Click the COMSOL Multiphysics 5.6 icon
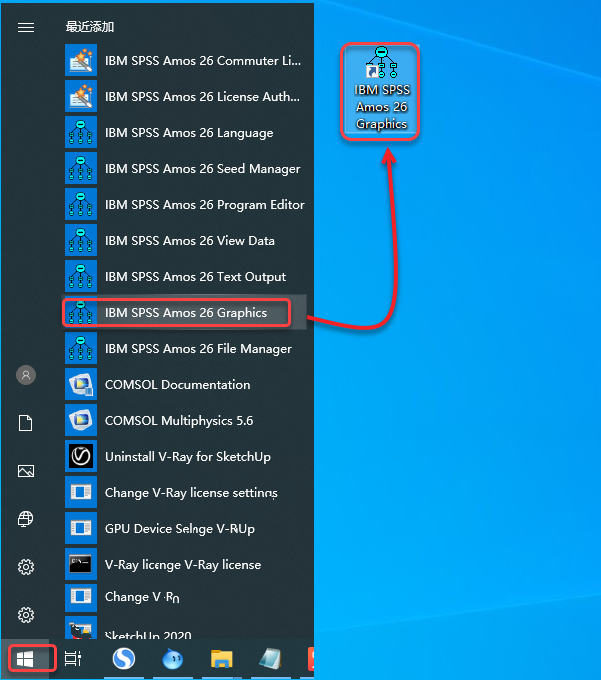601x680 pixels. 81,420
